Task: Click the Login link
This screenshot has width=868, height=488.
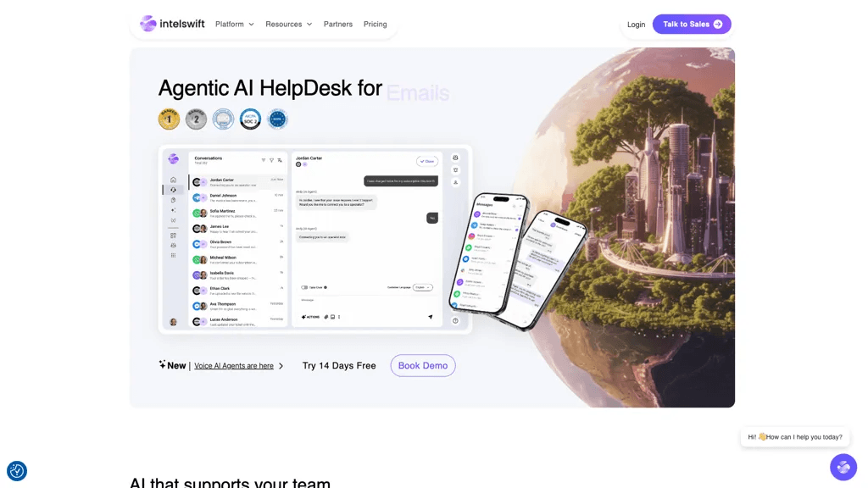Action: pos(636,25)
